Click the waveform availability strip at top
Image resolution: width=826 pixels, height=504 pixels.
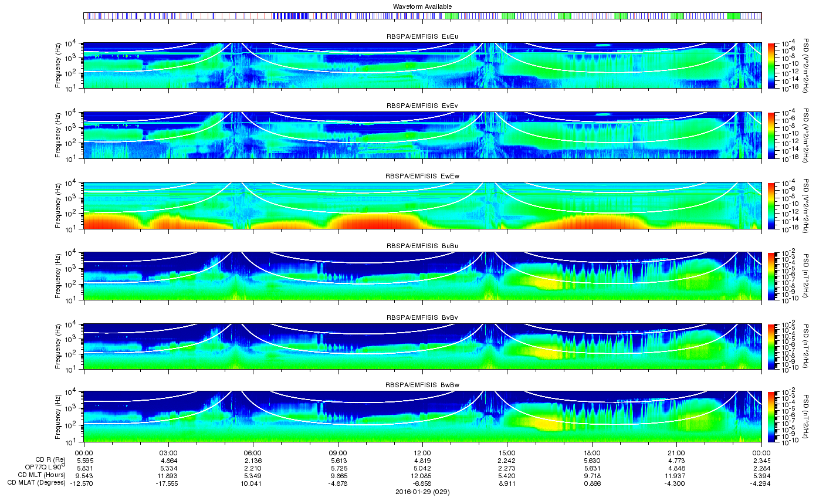422,16
